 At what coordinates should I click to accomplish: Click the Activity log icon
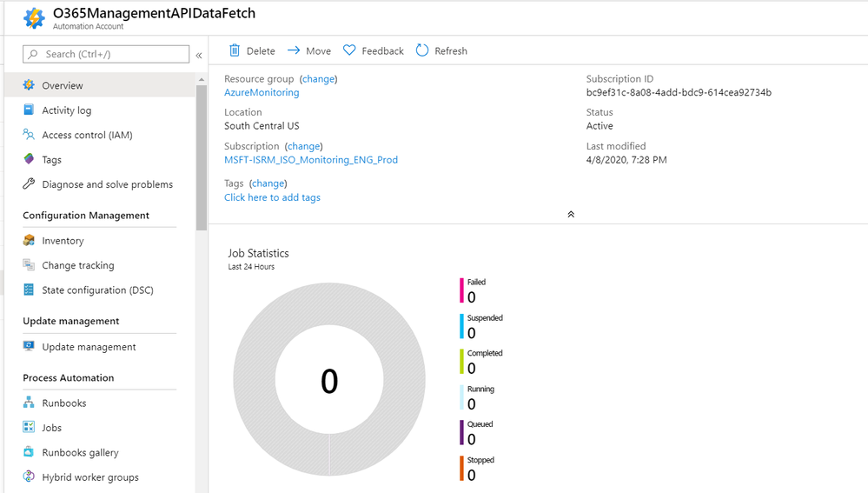(29, 110)
